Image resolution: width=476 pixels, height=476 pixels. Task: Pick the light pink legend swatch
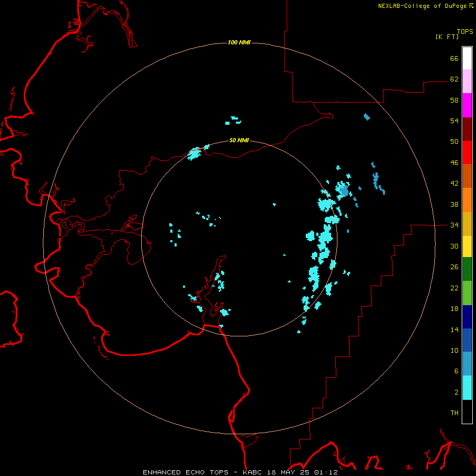pos(467,81)
